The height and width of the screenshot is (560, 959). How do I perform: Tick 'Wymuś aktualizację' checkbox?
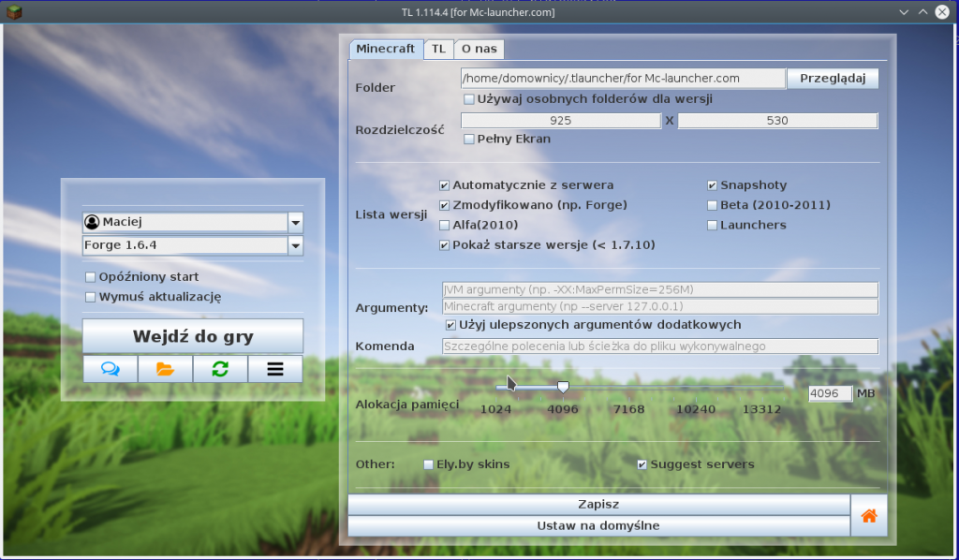pos(91,297)
